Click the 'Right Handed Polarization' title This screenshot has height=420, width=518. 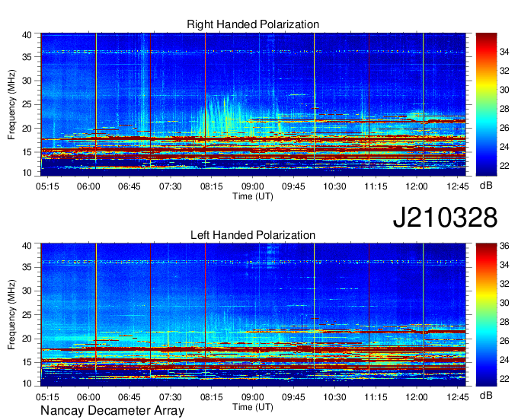pos(253,24)
